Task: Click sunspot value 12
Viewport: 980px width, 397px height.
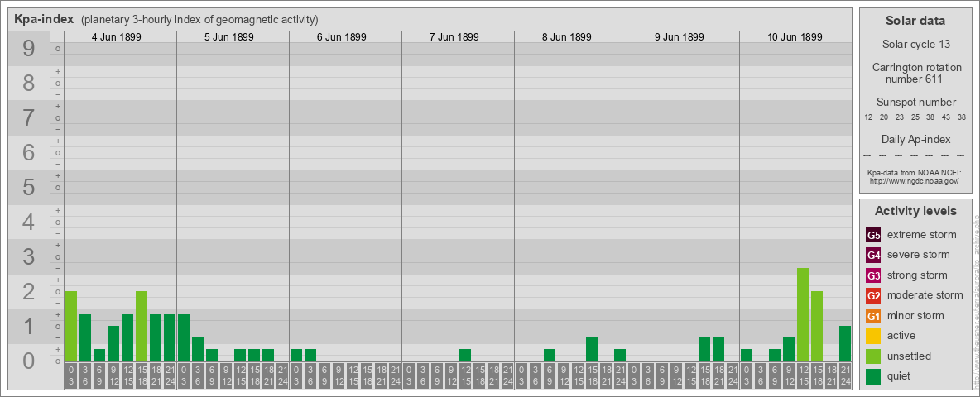Action: pyautogui.click(x=868, y=117)
